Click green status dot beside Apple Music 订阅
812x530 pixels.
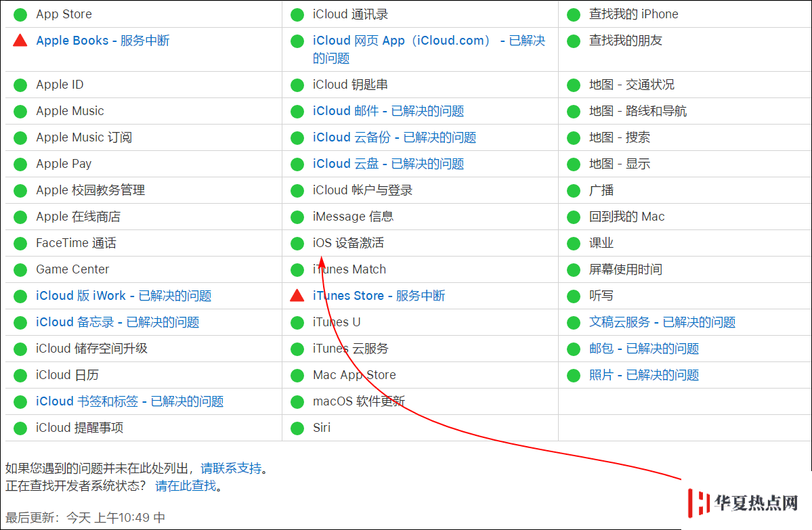point(20,137)
